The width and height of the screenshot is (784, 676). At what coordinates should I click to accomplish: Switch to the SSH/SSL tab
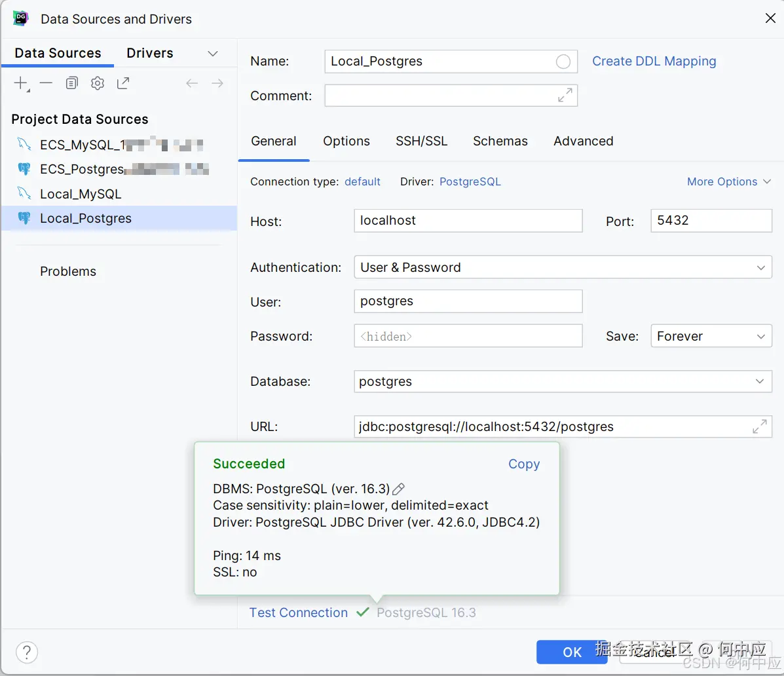tap(421, 141)
